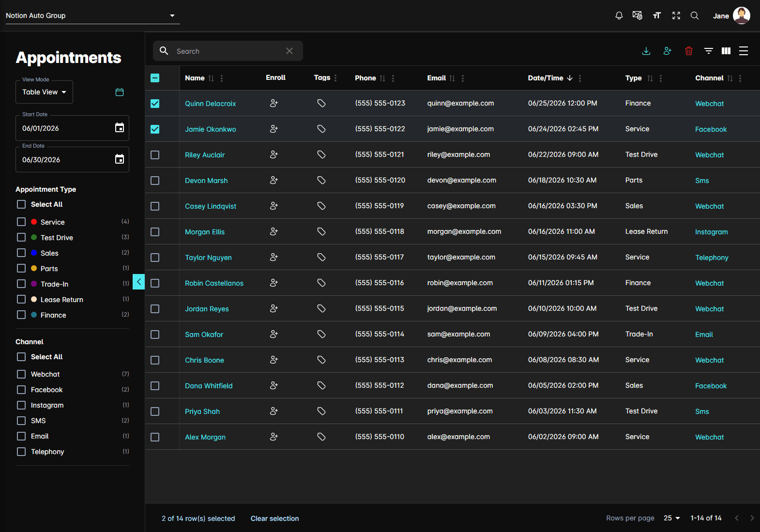Toggle the header select-all rows checkbox
760x532 pixels.
point(155,78)
